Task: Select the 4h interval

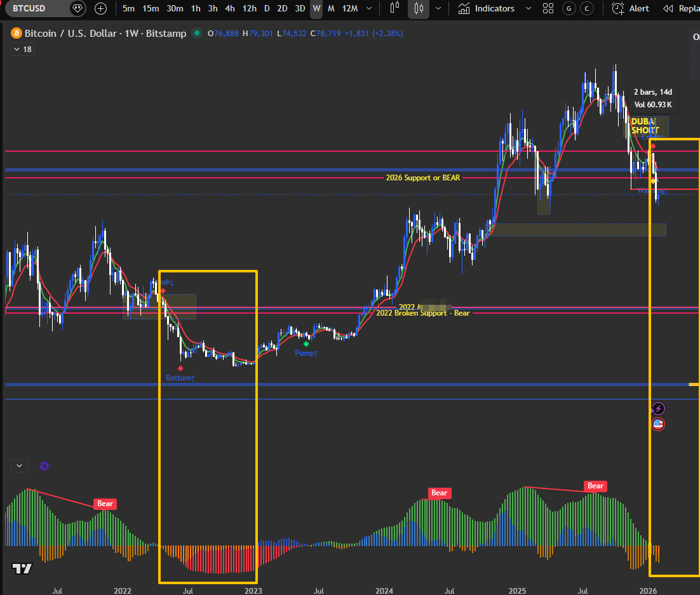Action: 230,8
